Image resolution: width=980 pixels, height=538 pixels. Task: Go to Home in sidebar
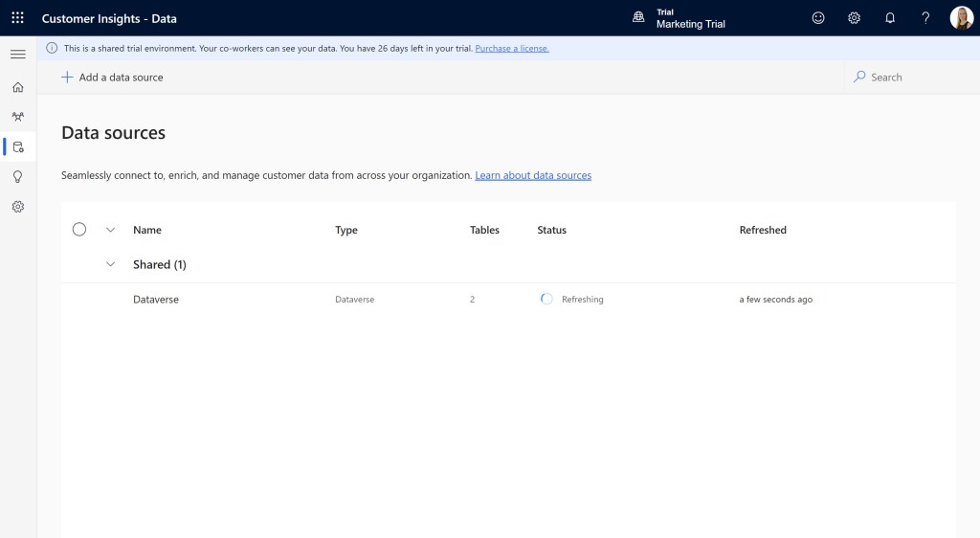[x=17, y=87]
